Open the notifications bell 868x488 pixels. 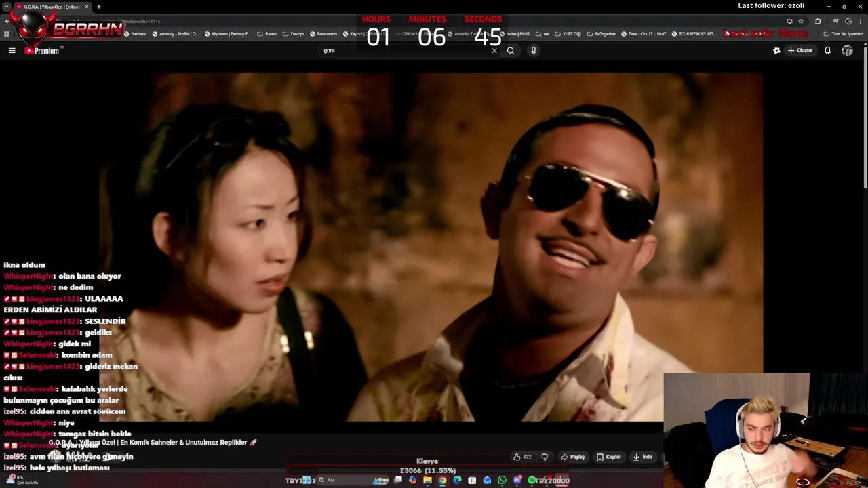click(x=827, y=50)
